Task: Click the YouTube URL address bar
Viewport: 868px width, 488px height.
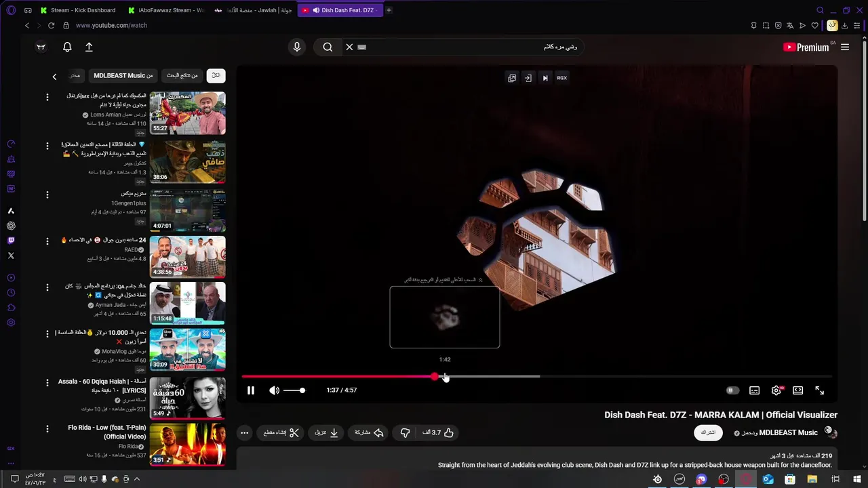Action: (x=111, y=25)
